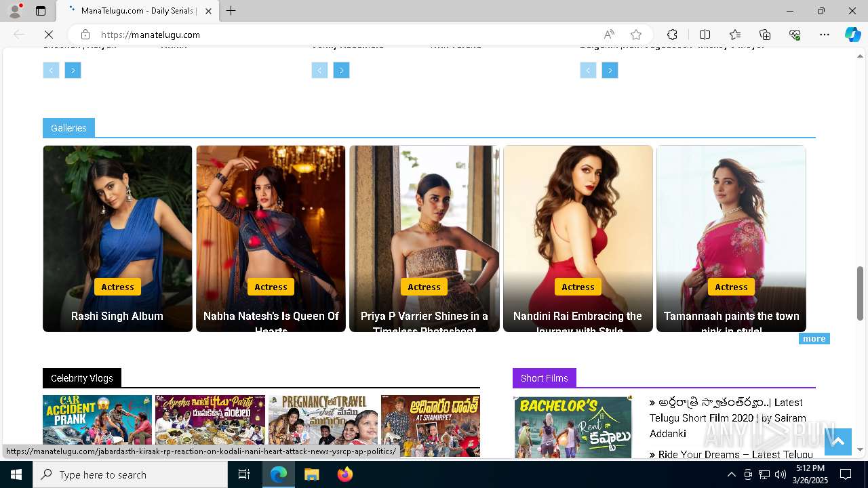This screenshot has height=488, width=868.
Task: Open Celebrity Vlogs section heading
Action: [82, 378]
